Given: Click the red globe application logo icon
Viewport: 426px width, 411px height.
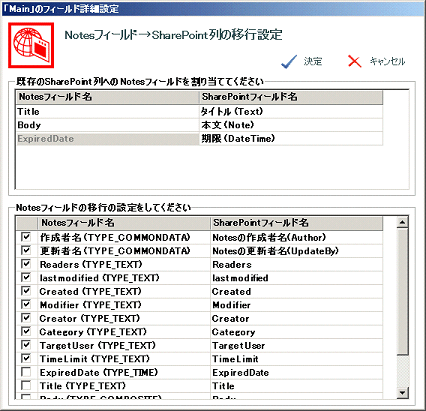Looking at the screenshot, I should pos(31,45).
